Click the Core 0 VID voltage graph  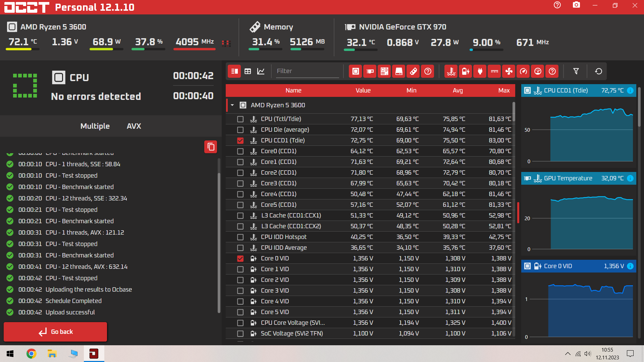[x=579, y=308]
